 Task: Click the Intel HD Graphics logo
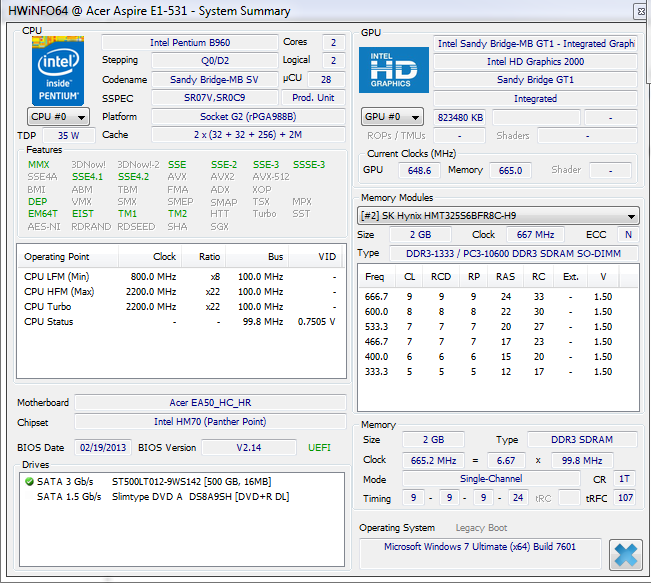(393, 70)
